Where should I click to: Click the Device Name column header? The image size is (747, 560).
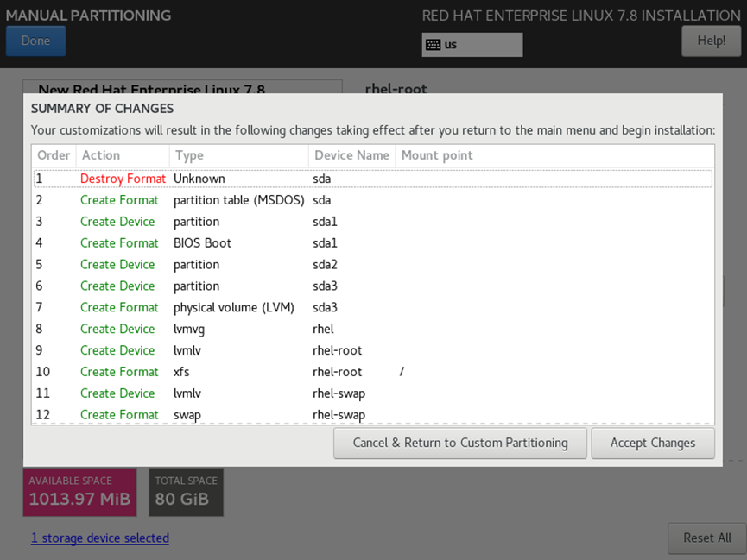coord(352,155)
